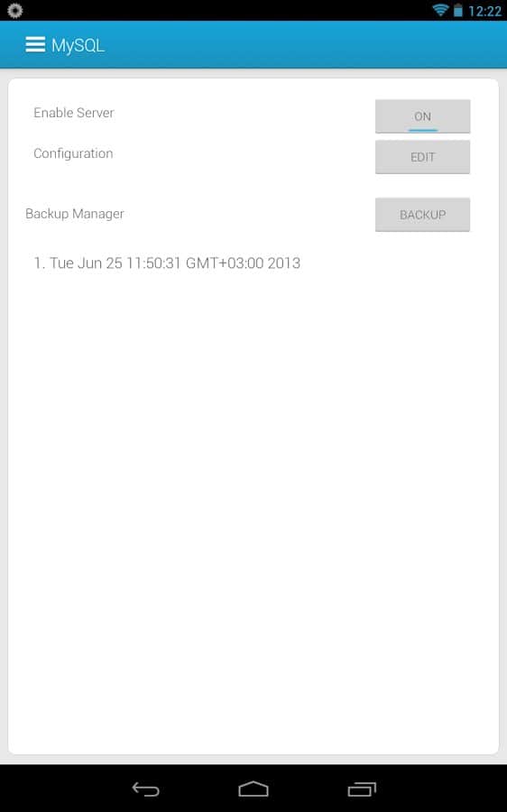Click the EDIT configuration button
The image size is (507, 812).
(422, 157)
